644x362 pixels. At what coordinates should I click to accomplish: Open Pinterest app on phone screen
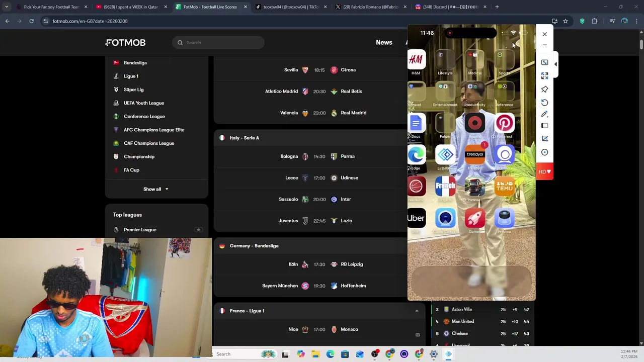[504, 123]
